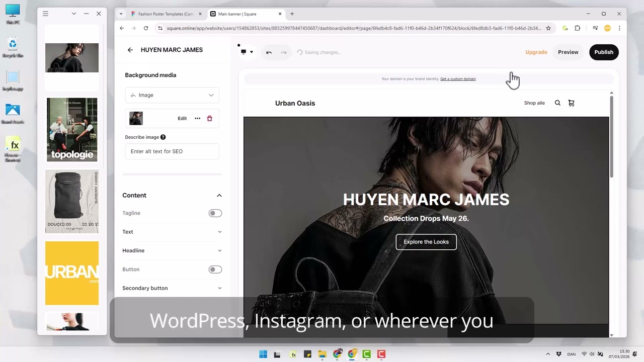
Task: Click Edit for the background image
Action: click(x=182, y=119)
